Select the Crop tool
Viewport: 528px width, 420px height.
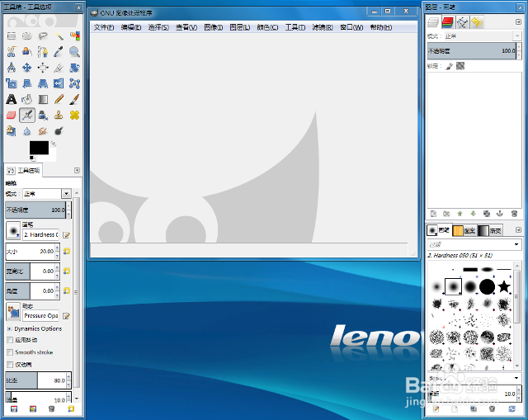click(x=59, y=68)
